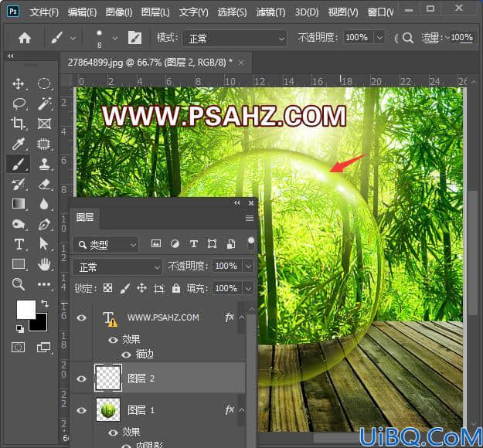This screenshot has width=483, height=448.
Task: Open the Layers panel options menu
Action: pos(250,219)
